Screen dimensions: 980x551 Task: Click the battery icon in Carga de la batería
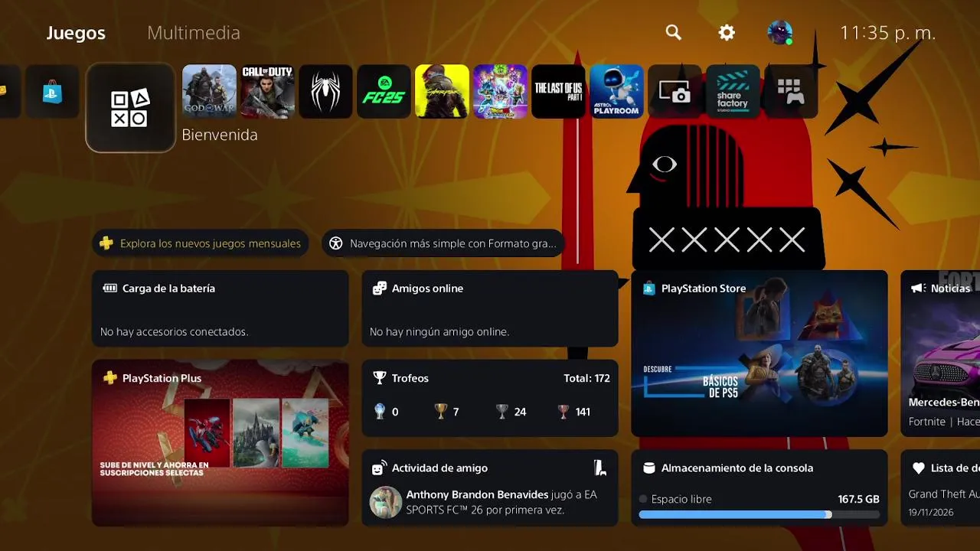pyautogui.click(x=109, y=289)
